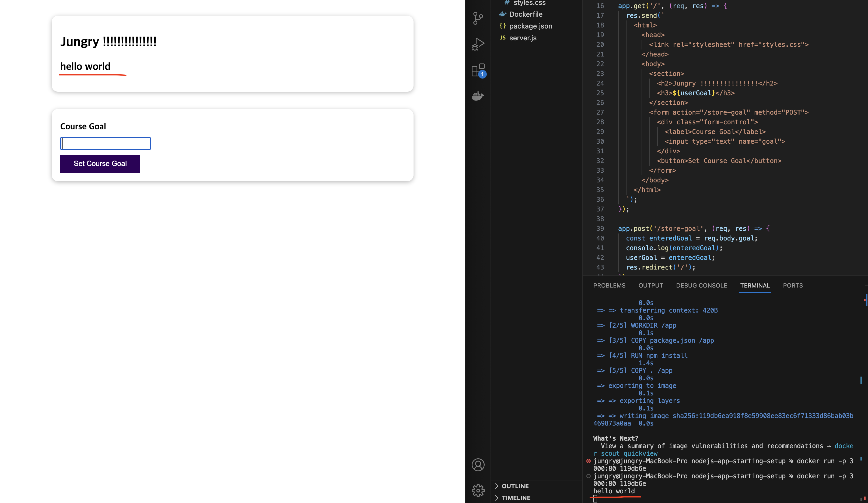Switch to the PROBLEMS tab
This screenshot has height=503, width=868.
[609, 286]
